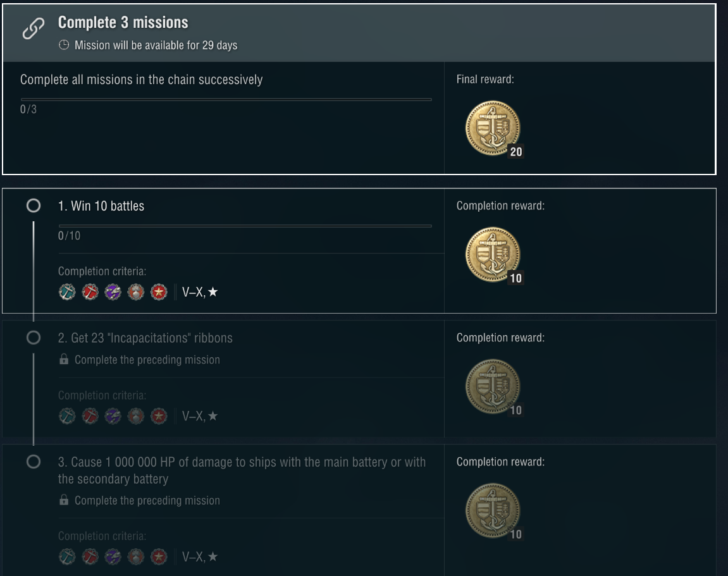Click the grey shell battle type icon under Win 10 battles

coord(135,292)
